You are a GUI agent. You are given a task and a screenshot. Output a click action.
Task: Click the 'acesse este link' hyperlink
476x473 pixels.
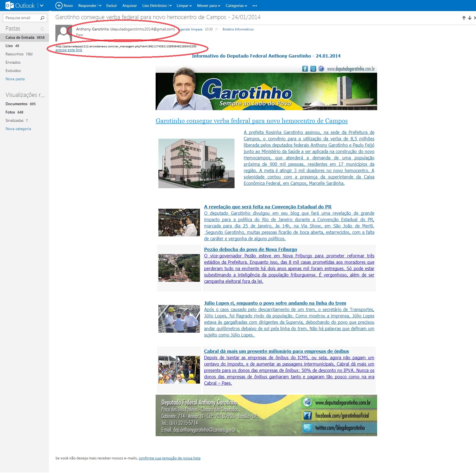point(69,50)
